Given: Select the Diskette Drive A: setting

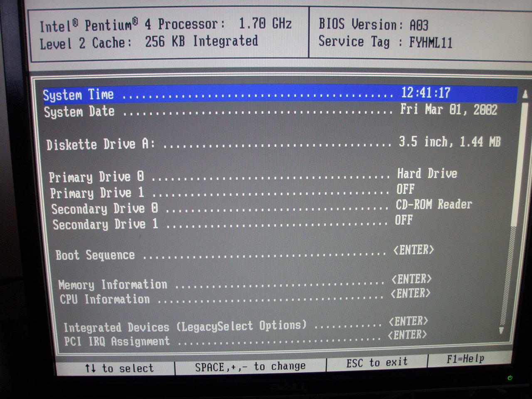Looking at the screenshot, I should (273, 143).
